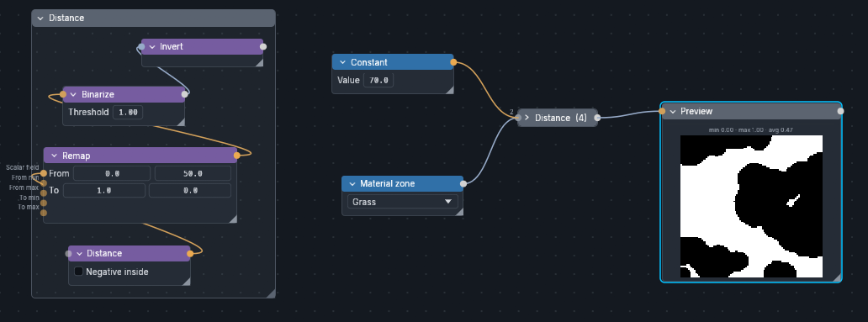Click the Binarize Threshold field

click(x=128, y=113)
